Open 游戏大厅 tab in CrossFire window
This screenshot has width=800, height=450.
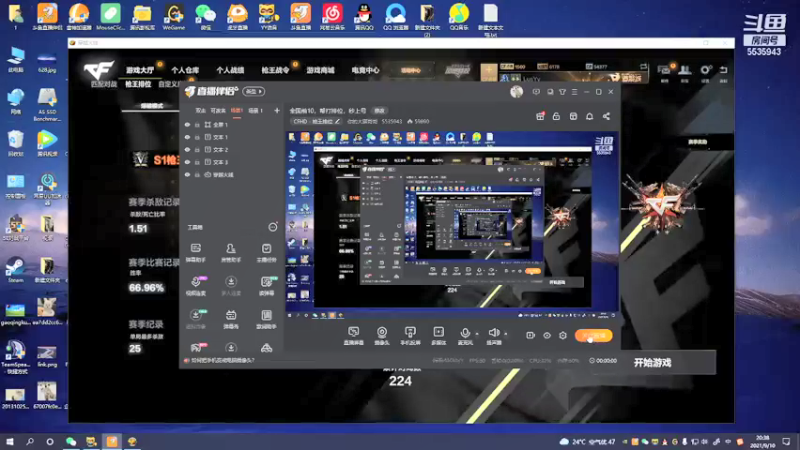coord(140,70)
